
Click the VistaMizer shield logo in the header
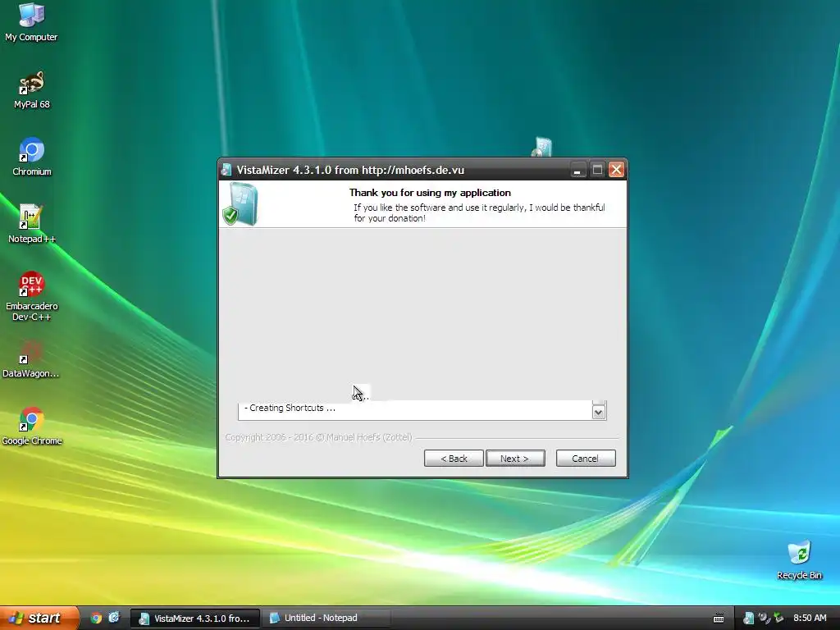[x=240, y=204]
